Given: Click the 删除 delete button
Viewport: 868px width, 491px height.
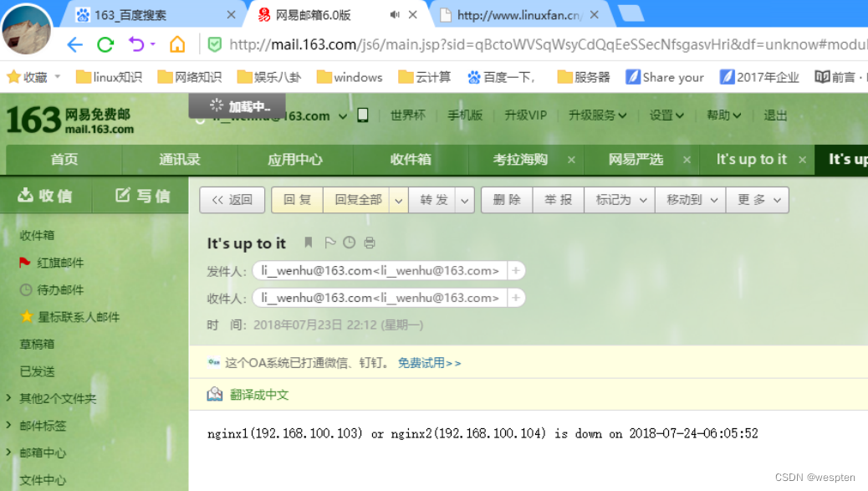Looking at the screenshot, I should [507, 200].
